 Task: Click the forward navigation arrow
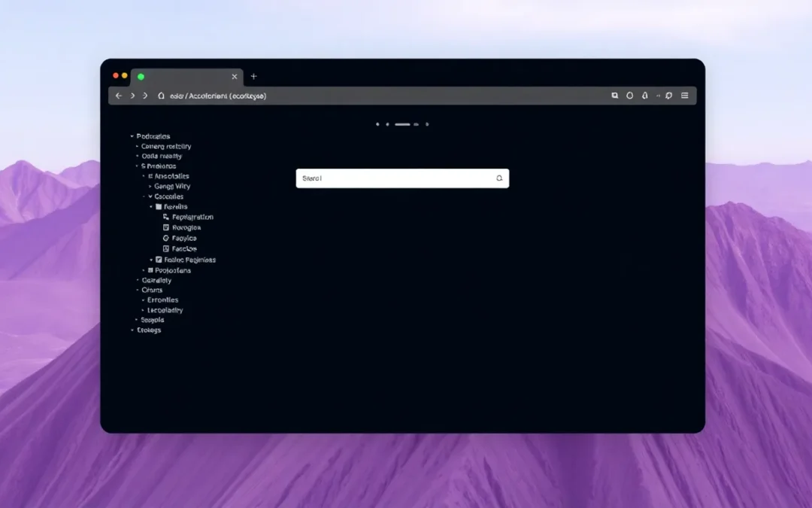click(x=132, y=96)
